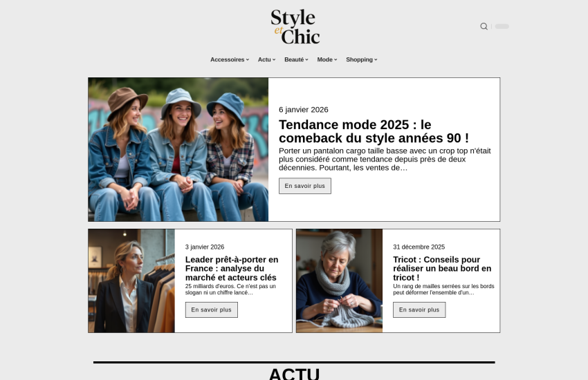Click En savoir plus for Leader prêt-à-porter article
The image size is (588, 380).
coord(211,310)
